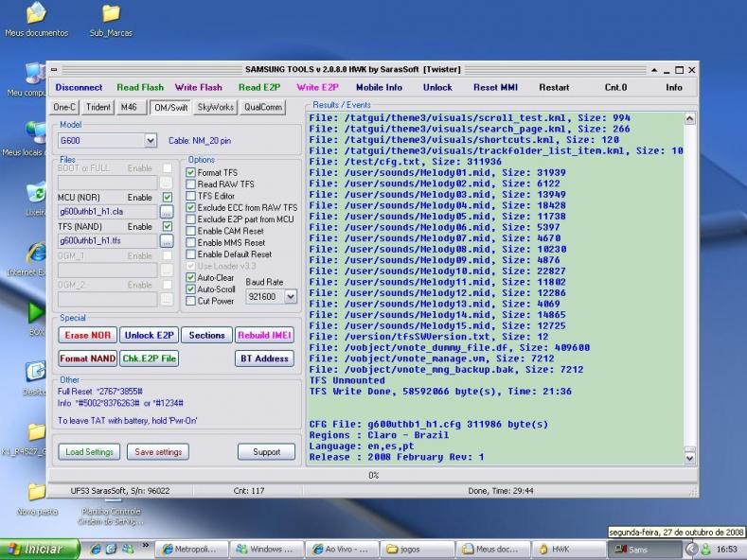
Task: Switch to the M46 tab
Action: [129, 107]
